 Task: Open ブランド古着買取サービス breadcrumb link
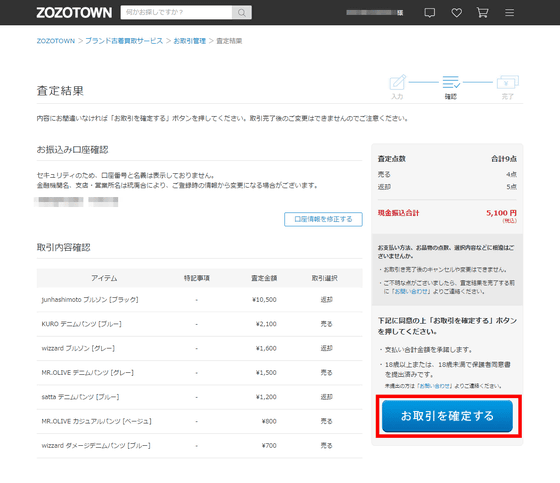(x=124, y=41)
